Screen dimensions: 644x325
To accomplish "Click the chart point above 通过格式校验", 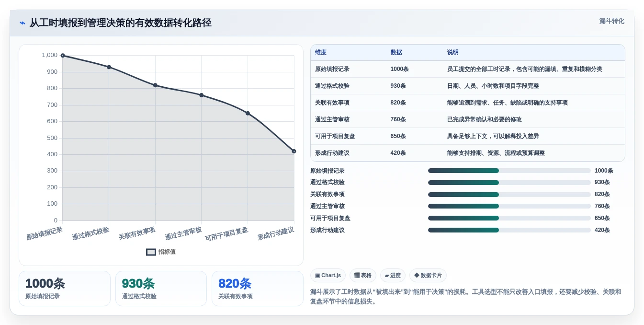I will [109, 67].
